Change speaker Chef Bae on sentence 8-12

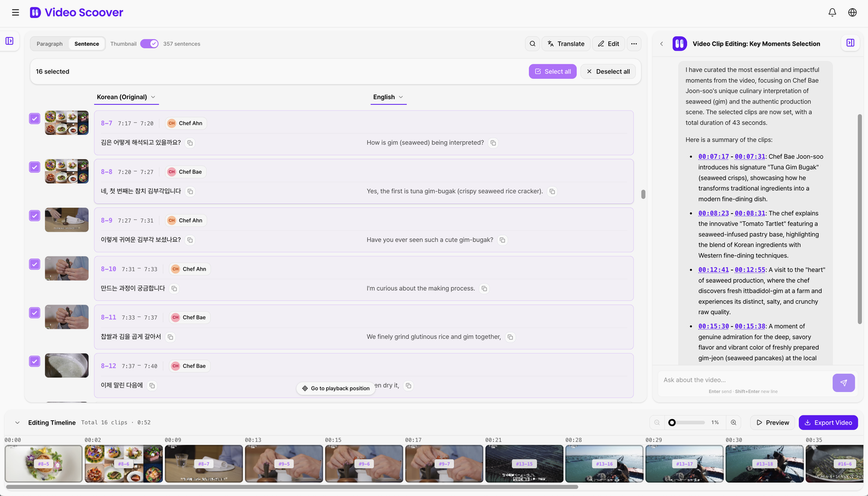pos(189,366)
